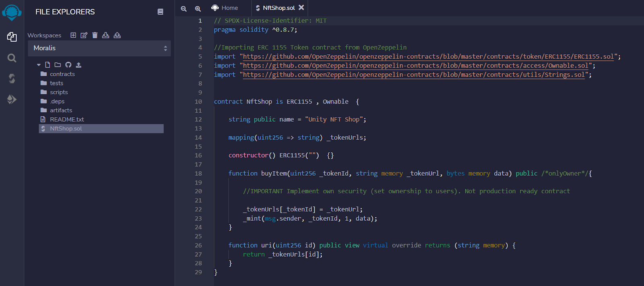The height and width of the screenshot is (286, 644).
Task: Click the FILE EXPLORERS heading
Action: [x=65, y=12]
